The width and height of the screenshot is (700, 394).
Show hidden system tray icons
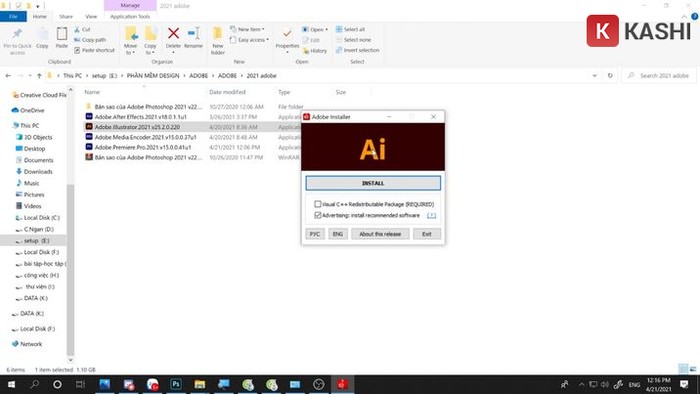581,384
